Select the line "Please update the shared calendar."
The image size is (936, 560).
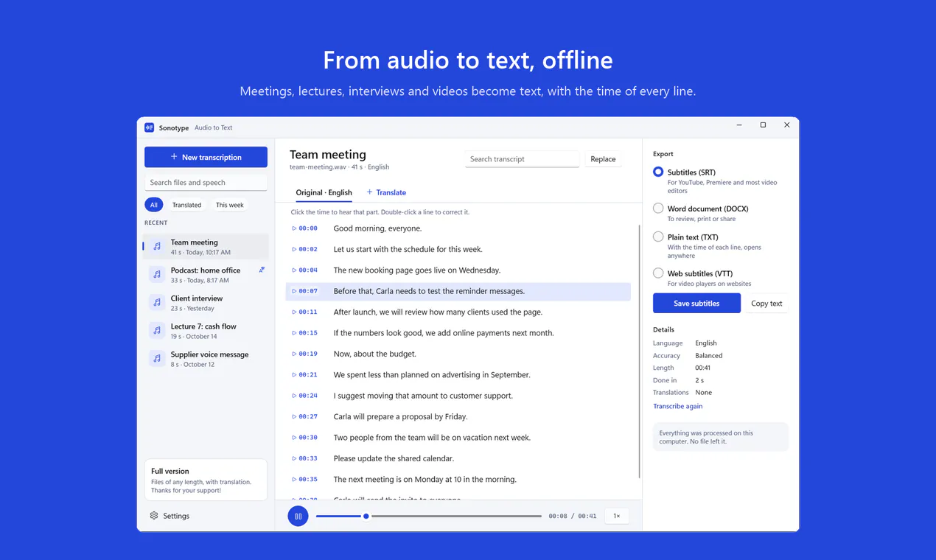(x=458, y=458)
